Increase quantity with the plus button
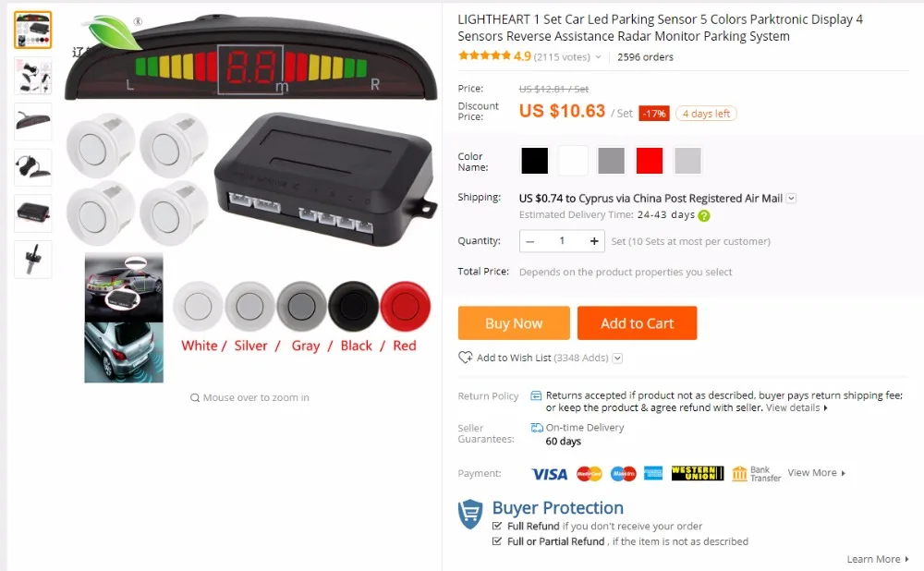The width and height of the screenshot is (924, 571). coord(594,241)
